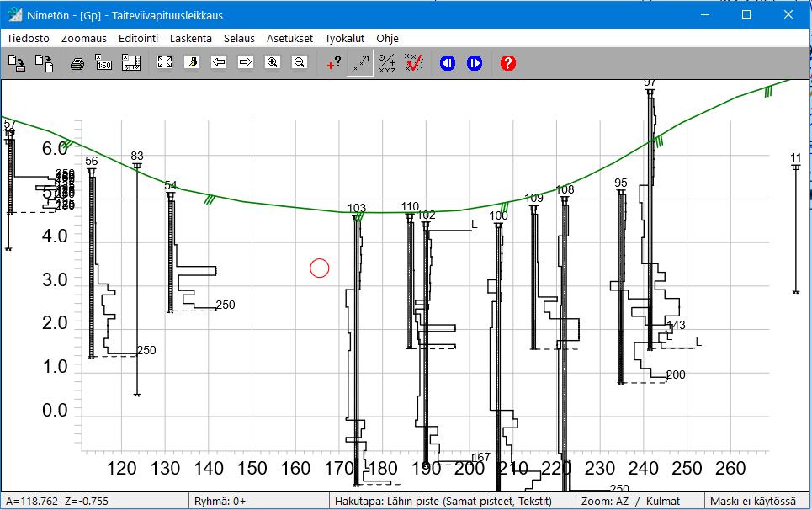Viewport: 812px width, 510px height.
Task: Click the file-to-disk export toolbar icon
Action: pyautogui.click(x=17, y=63)
